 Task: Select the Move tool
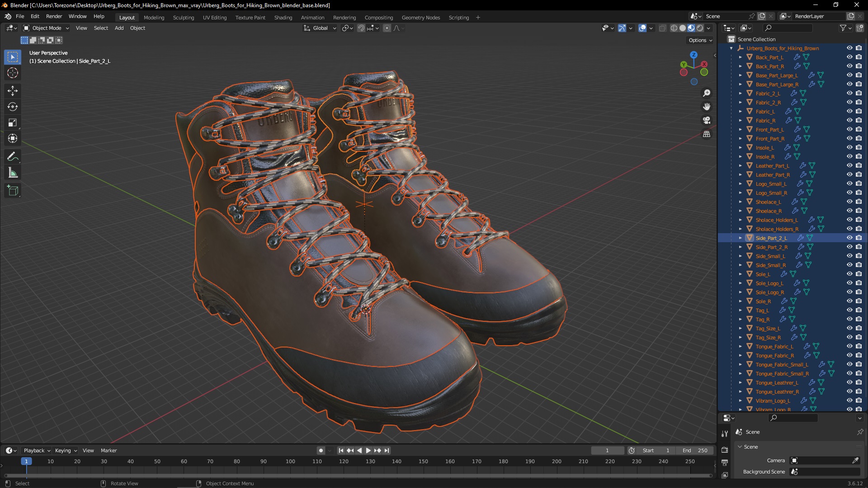13,91
